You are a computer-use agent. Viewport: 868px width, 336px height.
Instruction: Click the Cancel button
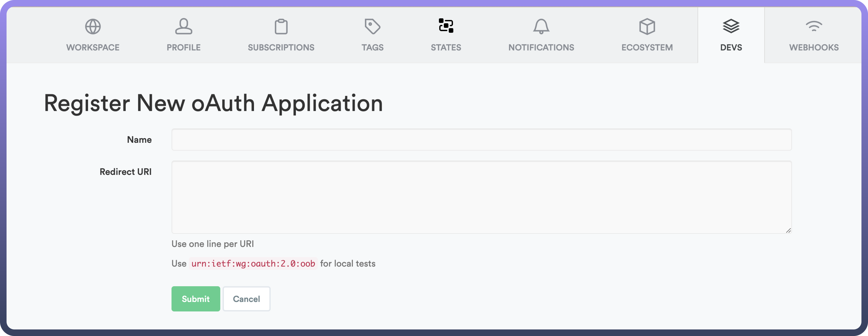[x=246, y=299]
